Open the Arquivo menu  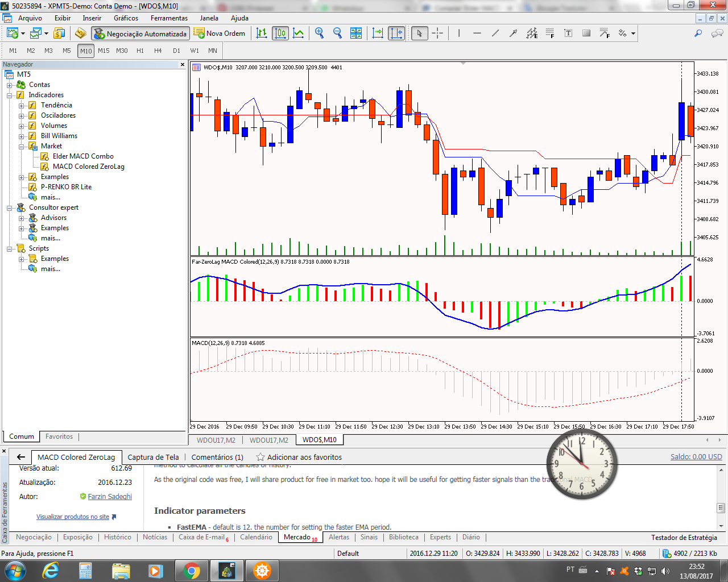(30, 18)
